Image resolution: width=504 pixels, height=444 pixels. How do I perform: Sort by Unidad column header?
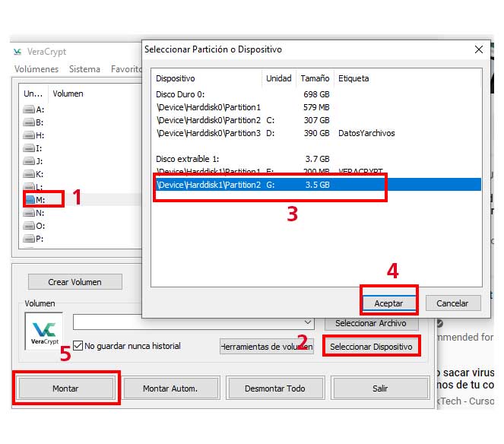coord(279,78)
